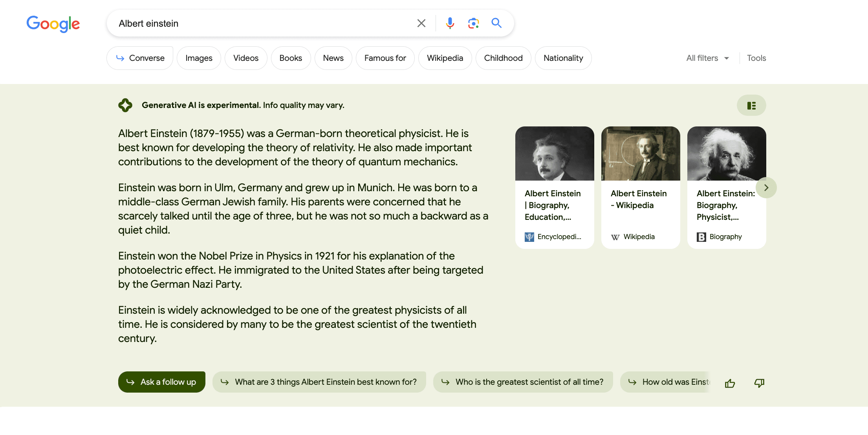Viewport: 868px width, 435px height.
Task: Switch to the Books tab
Action: (x=291, y=58)
